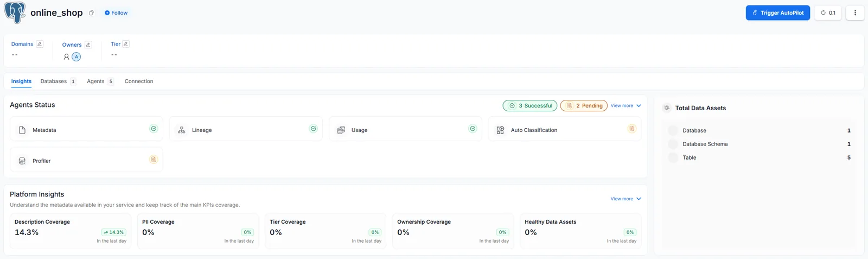Edit the Domains field
Viewport: 868px width, 259px height.
click(40, 44)
